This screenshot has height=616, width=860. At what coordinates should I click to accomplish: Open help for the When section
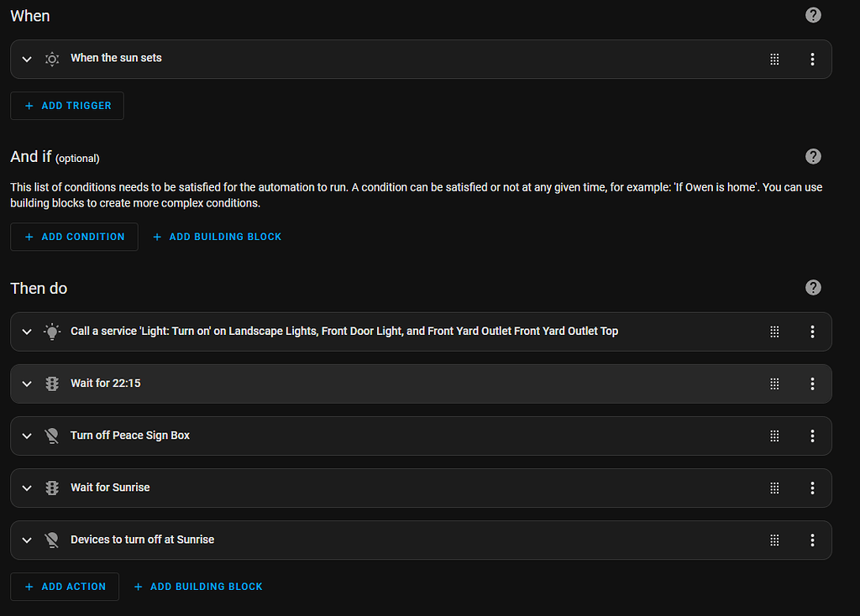point(813,15)
